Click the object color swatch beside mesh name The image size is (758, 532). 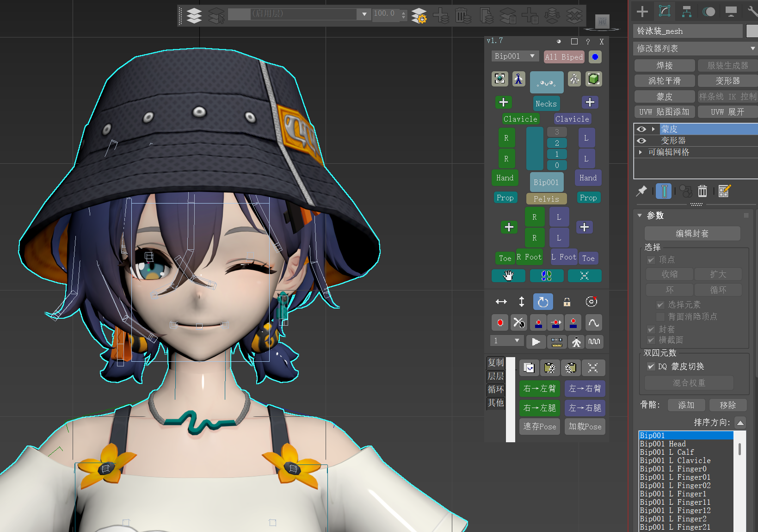(x=752, y=31)
